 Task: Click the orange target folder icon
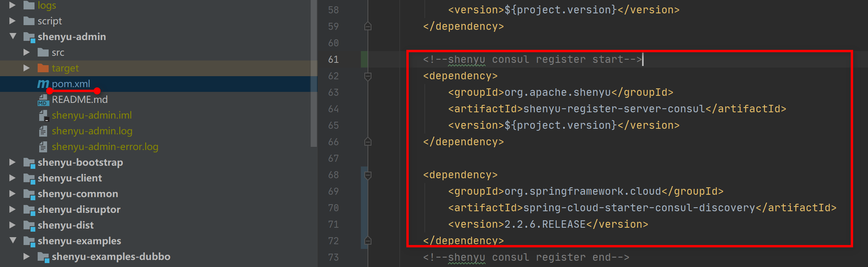click(x=43, y=68)
